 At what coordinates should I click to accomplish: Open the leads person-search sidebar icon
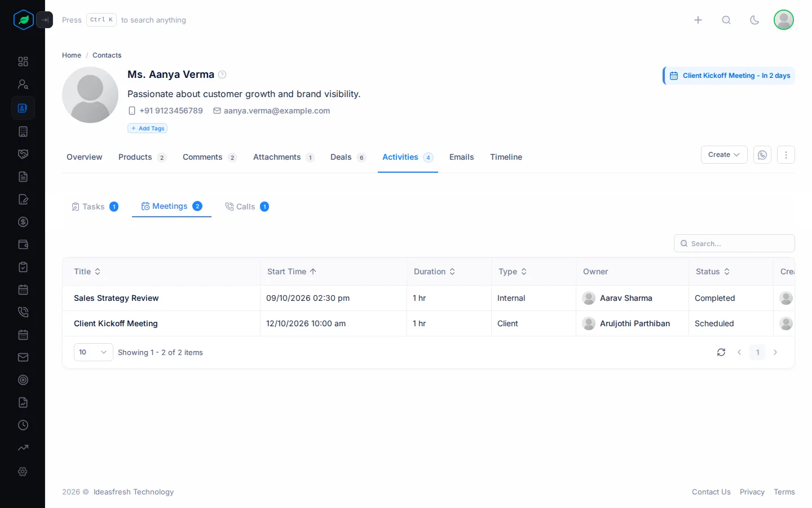coord(23,84)
